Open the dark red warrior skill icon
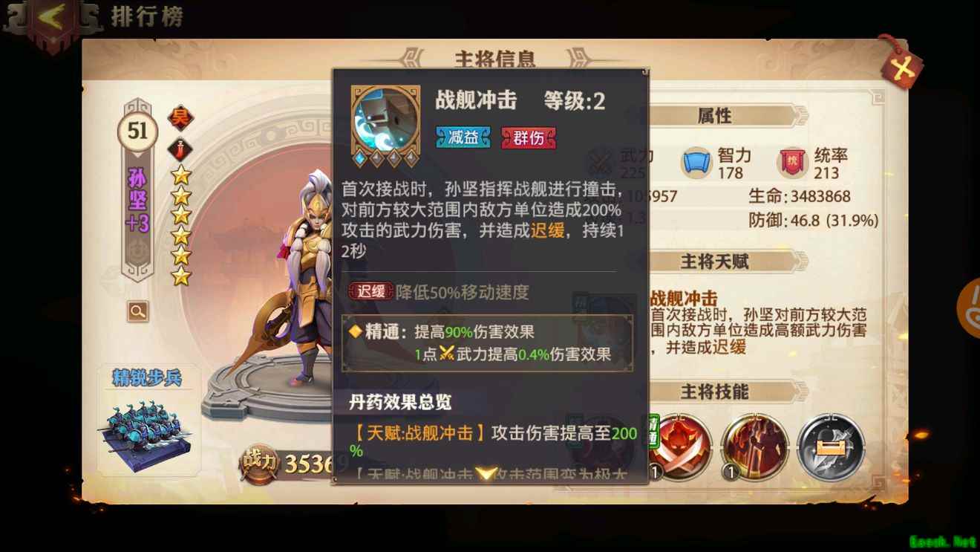980x552 pixels. 755,447
